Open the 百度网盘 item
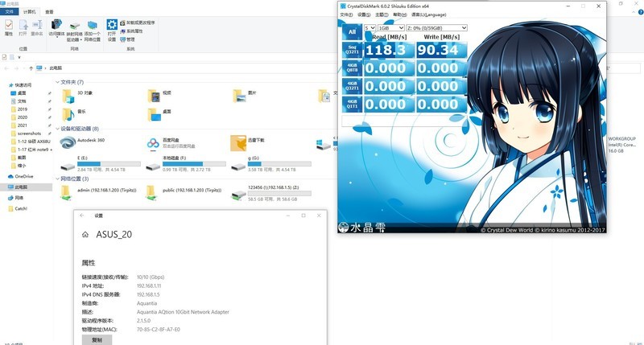The image size is (644, 345). tap(171, 143)
